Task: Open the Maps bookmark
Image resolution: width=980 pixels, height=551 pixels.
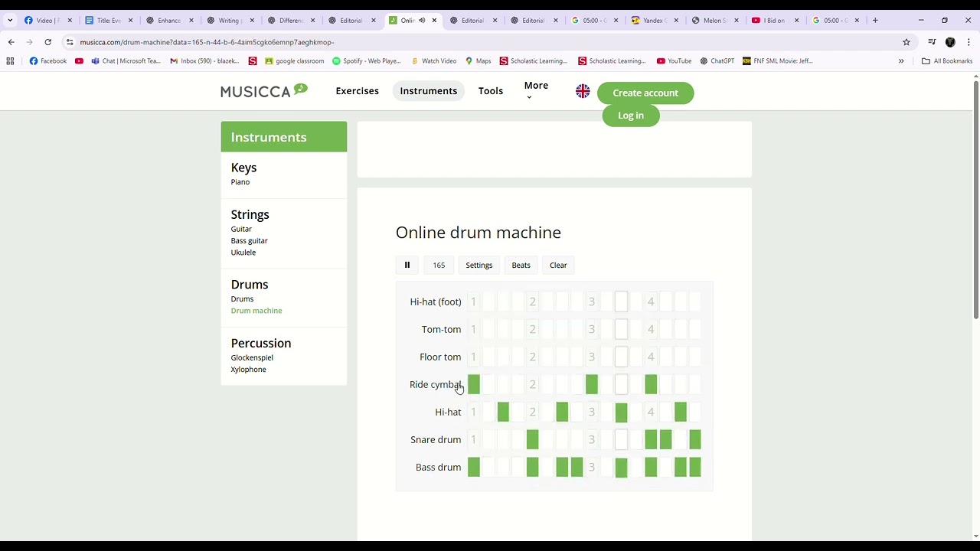Action: (478, 61)
